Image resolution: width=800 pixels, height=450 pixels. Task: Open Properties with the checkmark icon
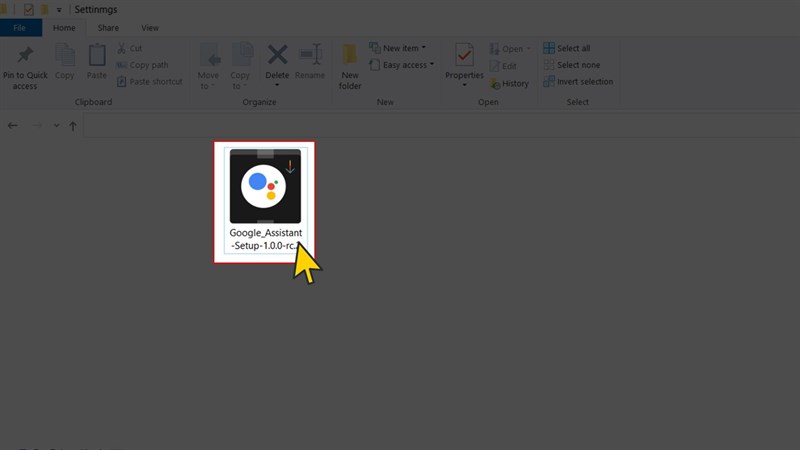point(464,56)
